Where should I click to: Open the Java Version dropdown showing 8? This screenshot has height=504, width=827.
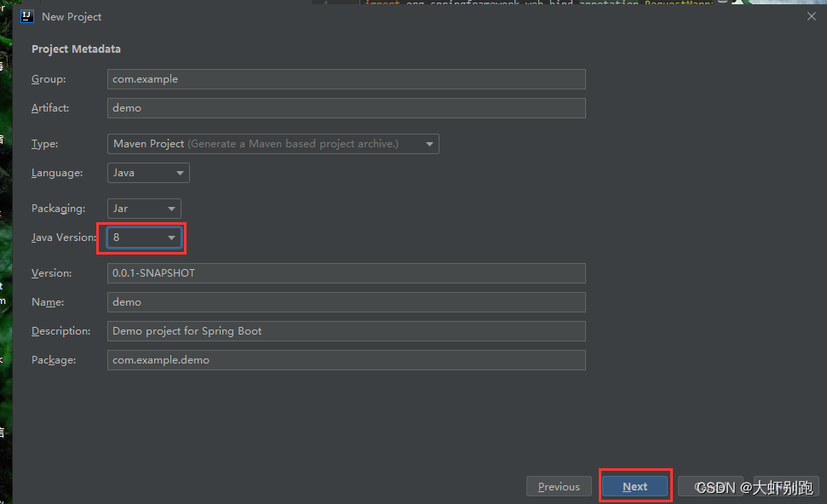(x=144, y=238)
